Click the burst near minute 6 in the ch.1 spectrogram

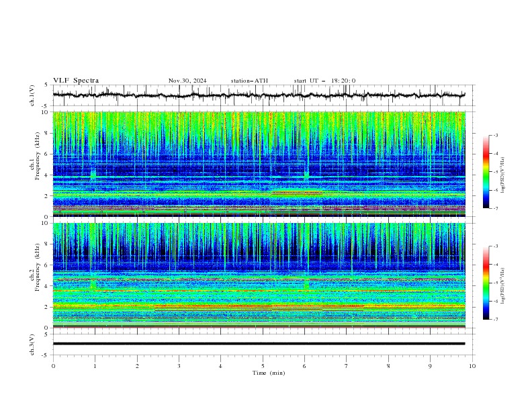[x=306, y=175]
